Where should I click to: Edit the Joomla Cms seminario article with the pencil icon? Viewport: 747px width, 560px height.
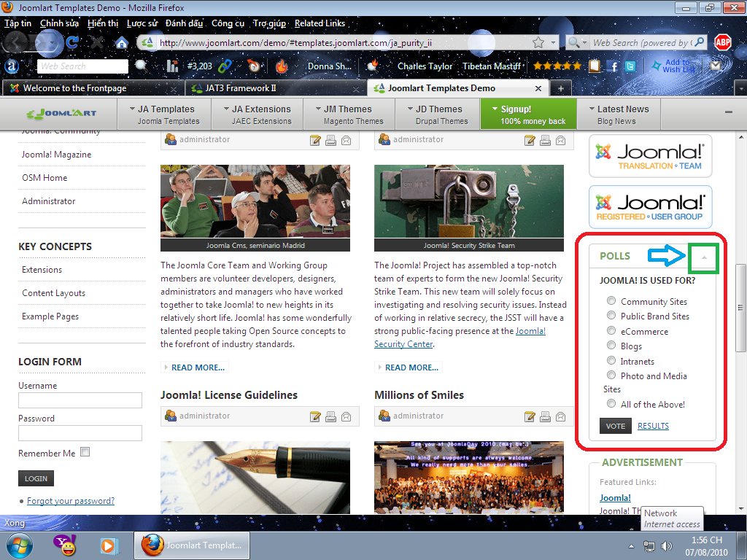point(315,140)
